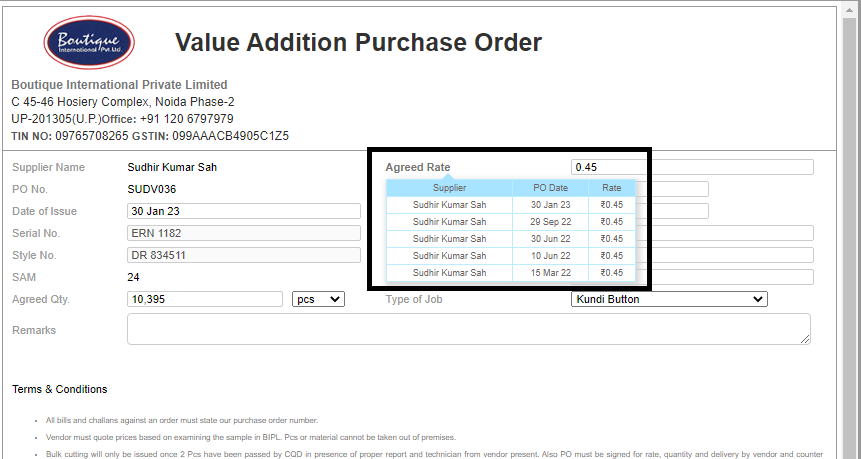Click the office phone number text
Viewport: 861px width, 459px height.
point(187,119)
